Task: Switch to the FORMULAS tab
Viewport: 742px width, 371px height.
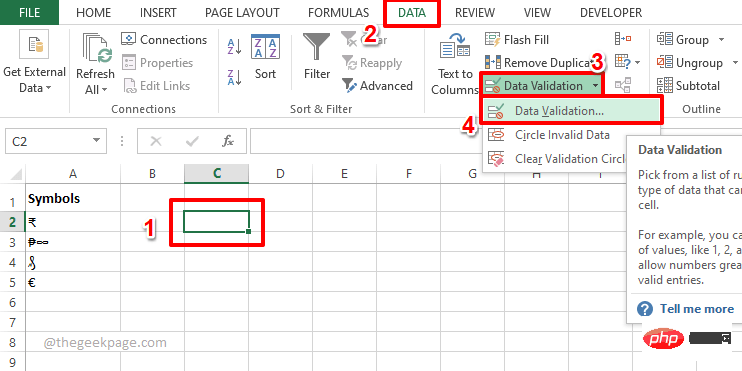Action: click(338, 13)
